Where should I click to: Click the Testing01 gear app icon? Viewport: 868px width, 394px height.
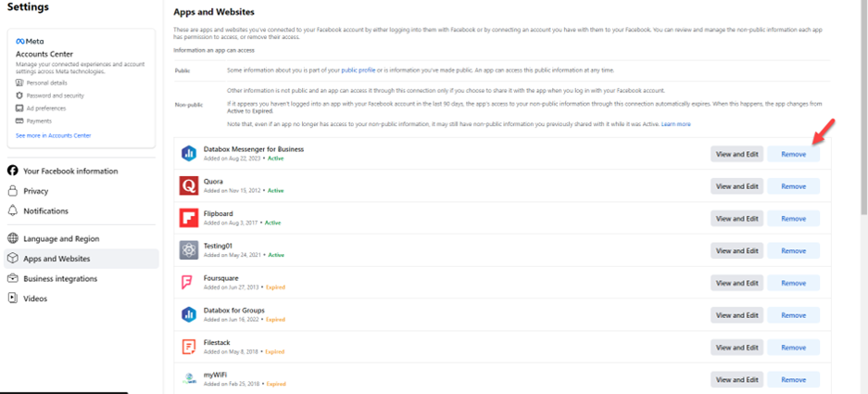coord(188,250)
